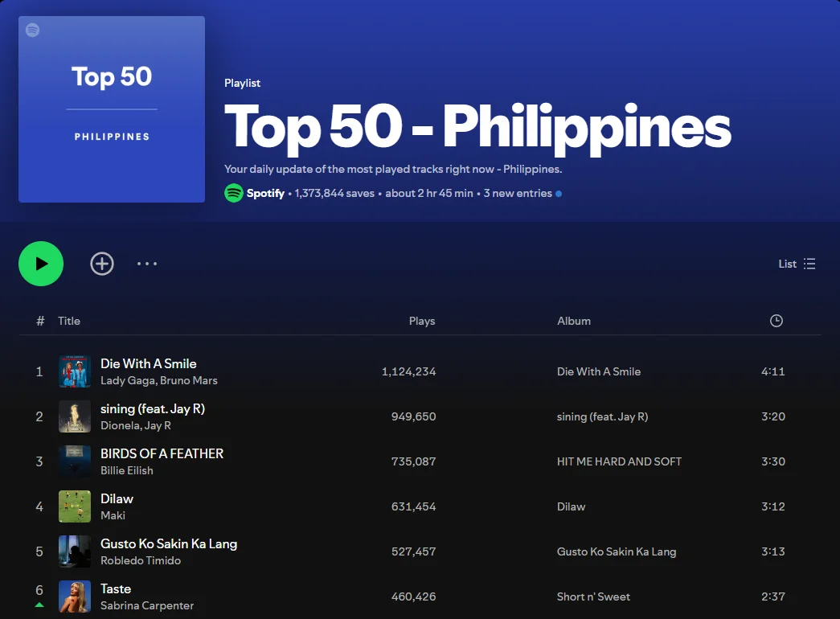Click the play count 527,457
The height and width of the screenshot is (619, 840).
pyautogui.click(x=414, y=551)
